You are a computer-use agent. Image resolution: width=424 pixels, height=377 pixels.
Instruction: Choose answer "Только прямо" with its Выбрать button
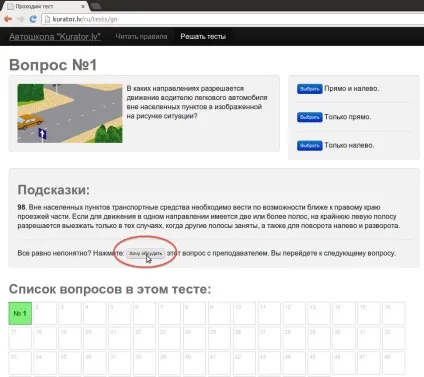[310, 117]
